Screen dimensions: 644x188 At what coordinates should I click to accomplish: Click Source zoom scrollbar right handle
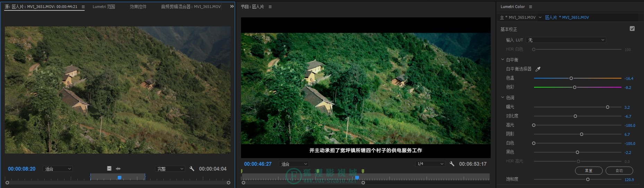click(x=229, y=182)
